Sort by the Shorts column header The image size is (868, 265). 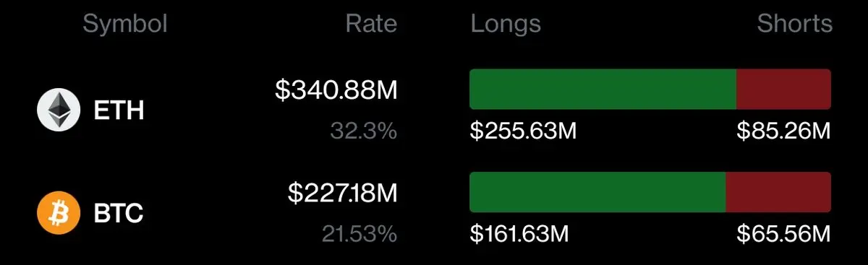(795, 24)
